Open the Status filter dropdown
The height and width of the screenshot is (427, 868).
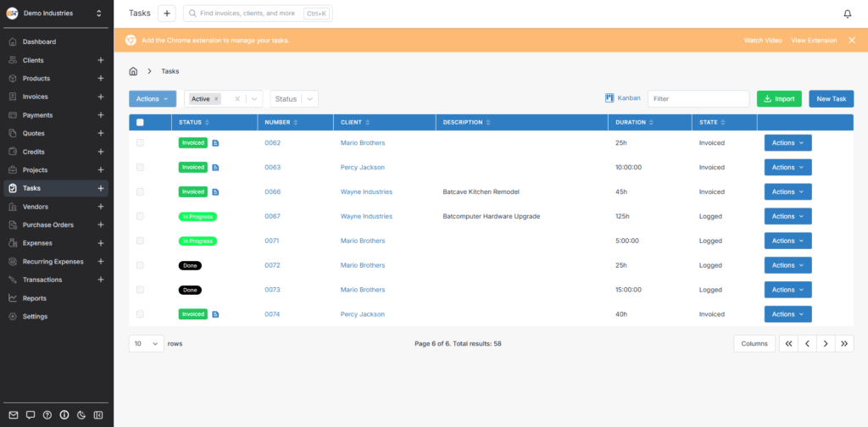(294, 99)
